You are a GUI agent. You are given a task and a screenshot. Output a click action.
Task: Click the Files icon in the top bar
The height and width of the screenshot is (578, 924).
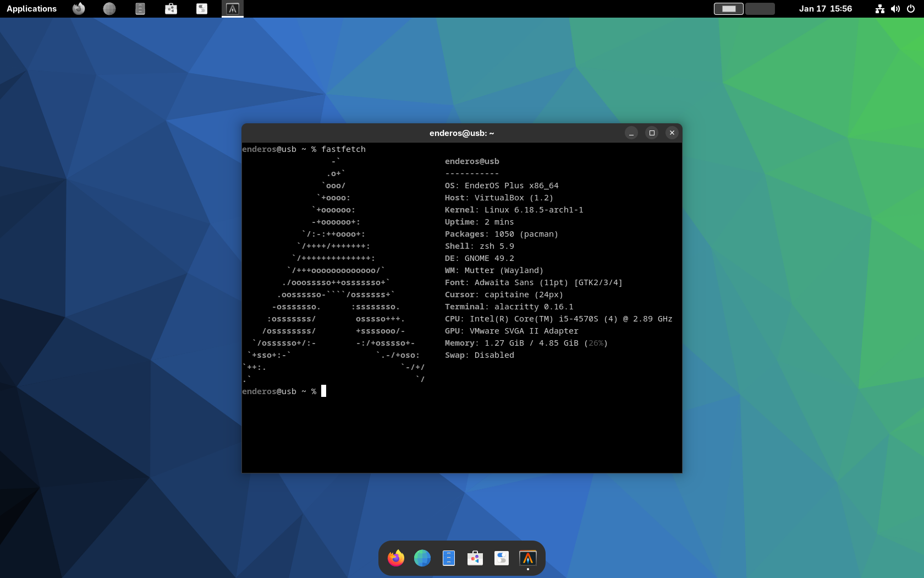coord(140,8)
